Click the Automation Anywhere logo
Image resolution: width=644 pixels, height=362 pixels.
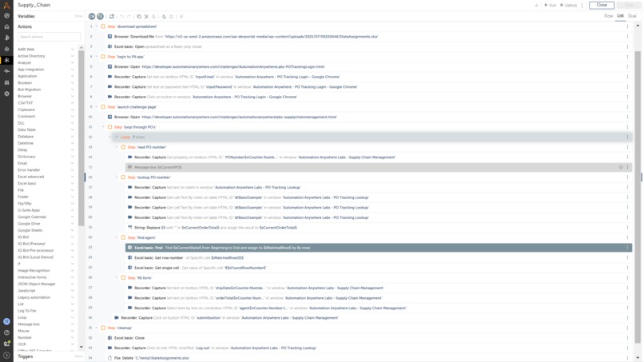(6, 6)
